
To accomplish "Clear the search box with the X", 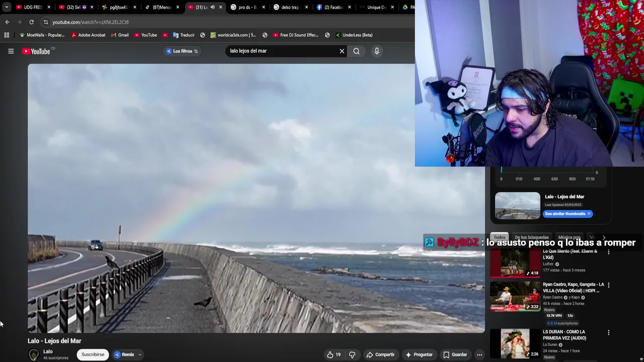I will click(x=342, y=51).
